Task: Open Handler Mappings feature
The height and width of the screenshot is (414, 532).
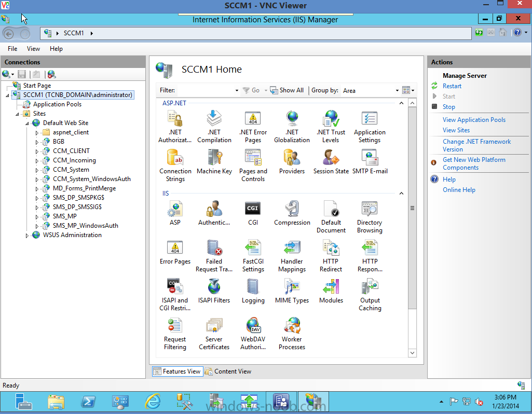Action: point(292,256)
